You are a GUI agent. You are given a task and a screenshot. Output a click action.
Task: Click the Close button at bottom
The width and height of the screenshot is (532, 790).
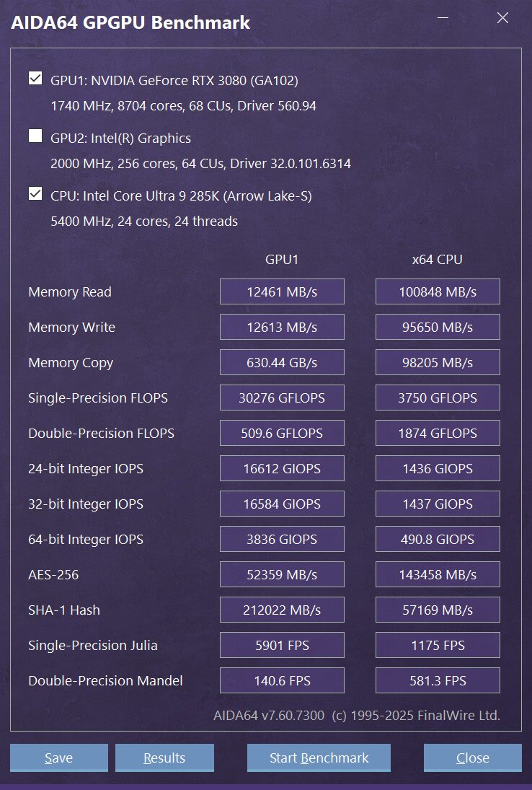tap(472, 758)
